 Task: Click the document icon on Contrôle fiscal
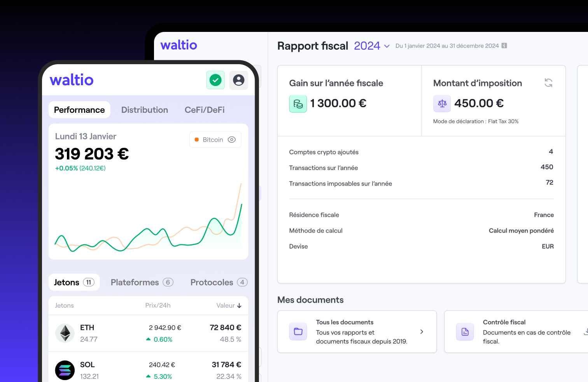465,331
